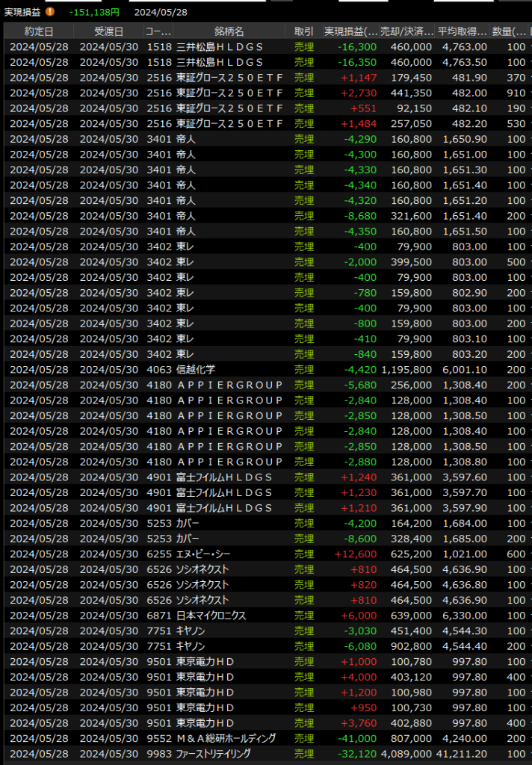The height and width of the screenshot is (765, 532).
Task: Click the 銘柄名 column header
Action: [x=229, y=31]
